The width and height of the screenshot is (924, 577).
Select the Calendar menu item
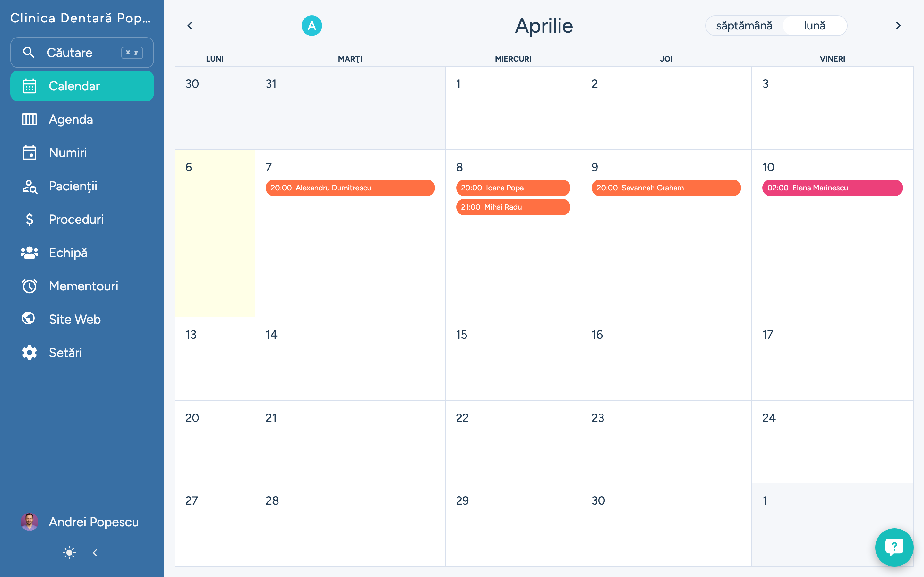pos(82,86)
